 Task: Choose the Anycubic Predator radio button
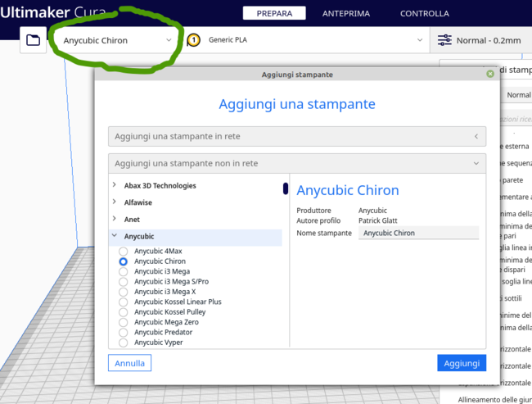click(124, 332)
